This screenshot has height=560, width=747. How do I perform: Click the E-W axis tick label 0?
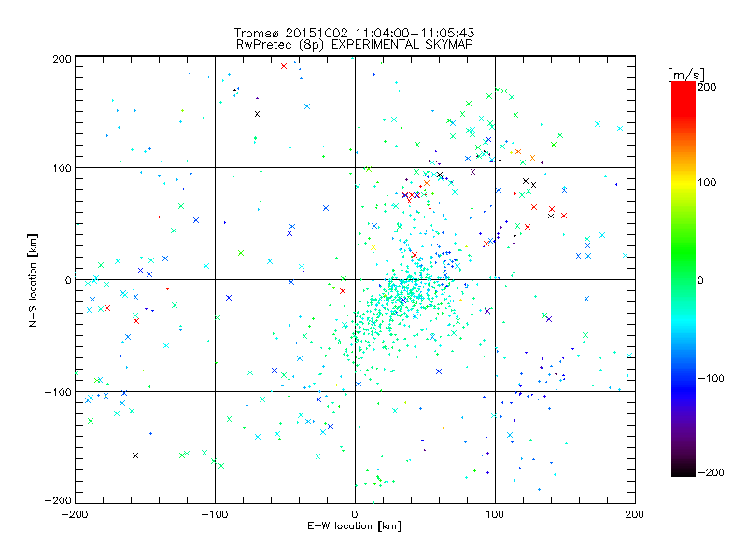tap(355, 514)
